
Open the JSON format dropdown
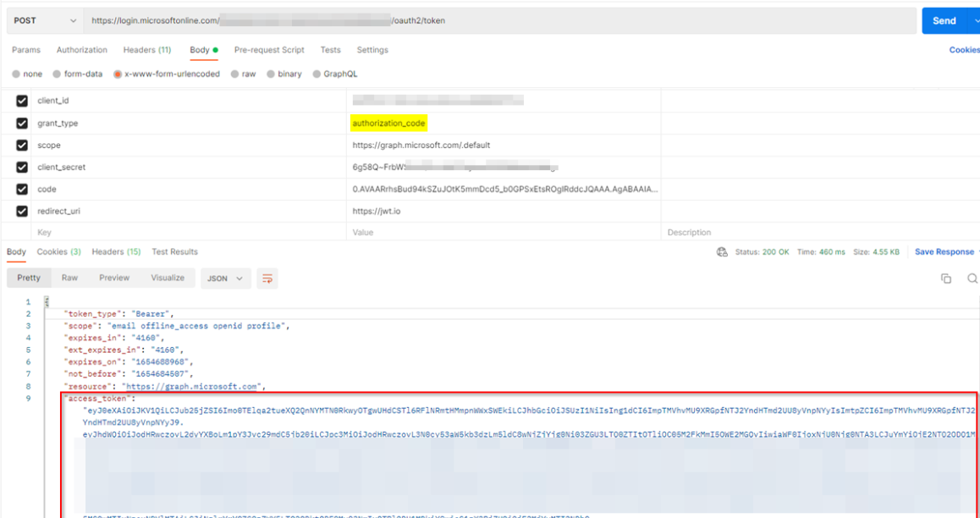click(x=226, y=278)
